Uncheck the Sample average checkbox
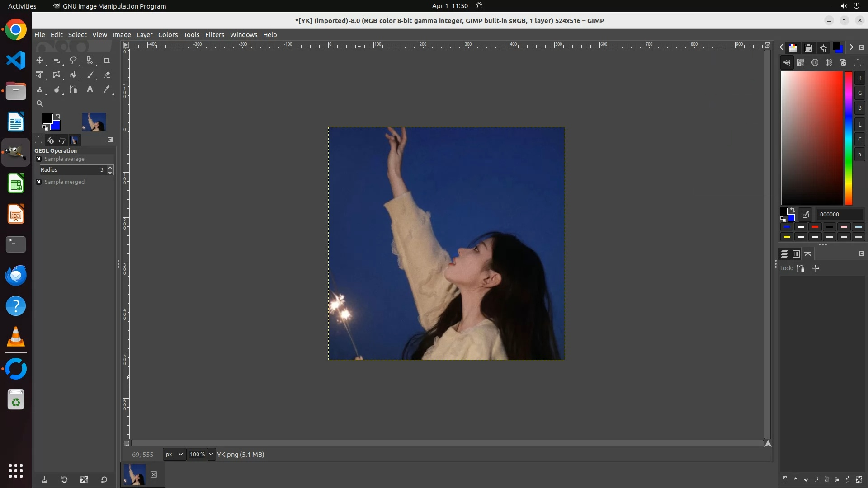 tap(39, 159)
